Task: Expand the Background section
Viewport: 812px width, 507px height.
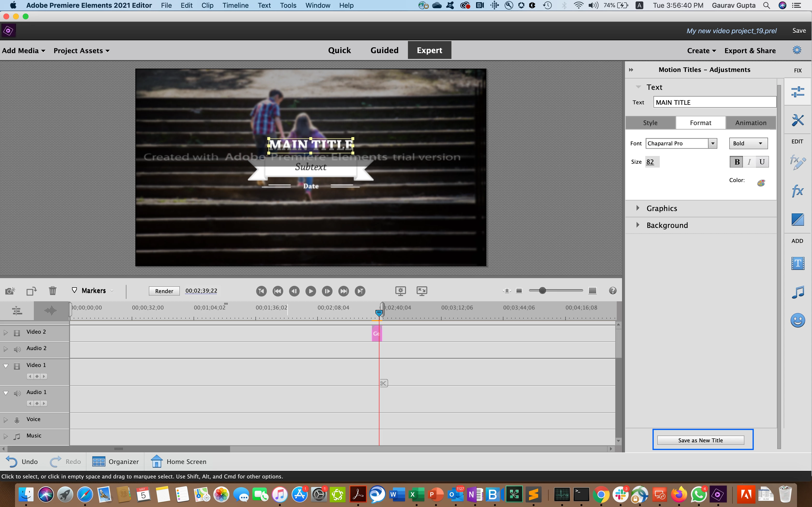Action: click(x=638, y=225)
